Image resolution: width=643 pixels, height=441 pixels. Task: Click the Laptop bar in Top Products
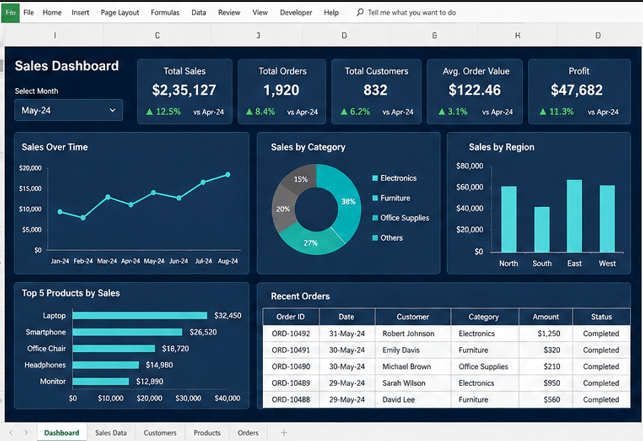pos(139,315)
